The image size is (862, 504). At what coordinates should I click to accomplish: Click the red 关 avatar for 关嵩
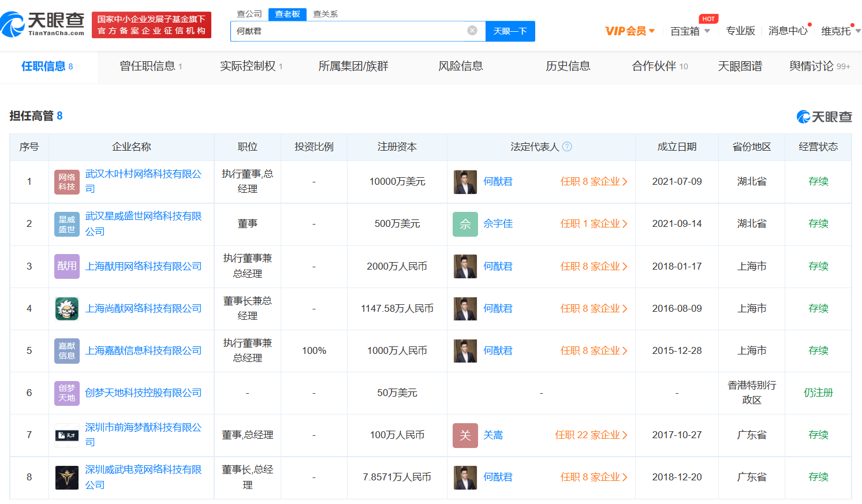point(465,435)
